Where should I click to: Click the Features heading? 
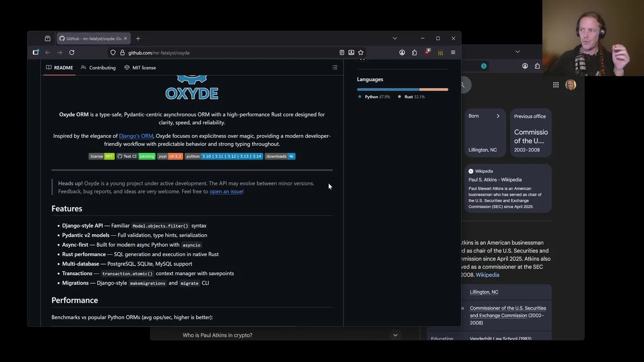66,208
